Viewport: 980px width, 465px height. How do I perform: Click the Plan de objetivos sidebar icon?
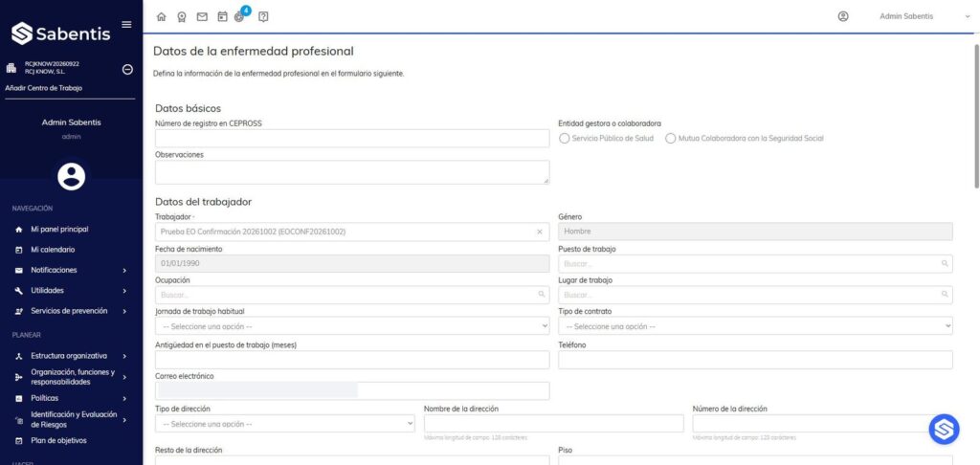tap(19, 441)
